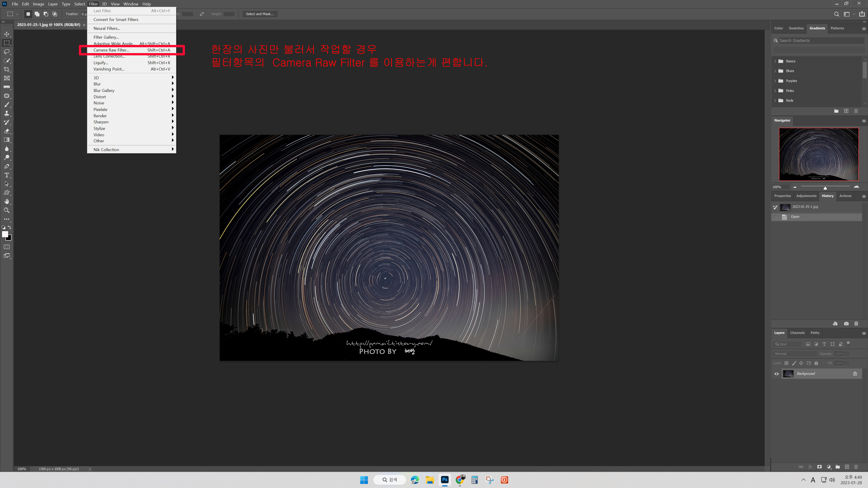Click the Select and Mask button
This screenshot has height=488, width=868.
coord(260,14)
